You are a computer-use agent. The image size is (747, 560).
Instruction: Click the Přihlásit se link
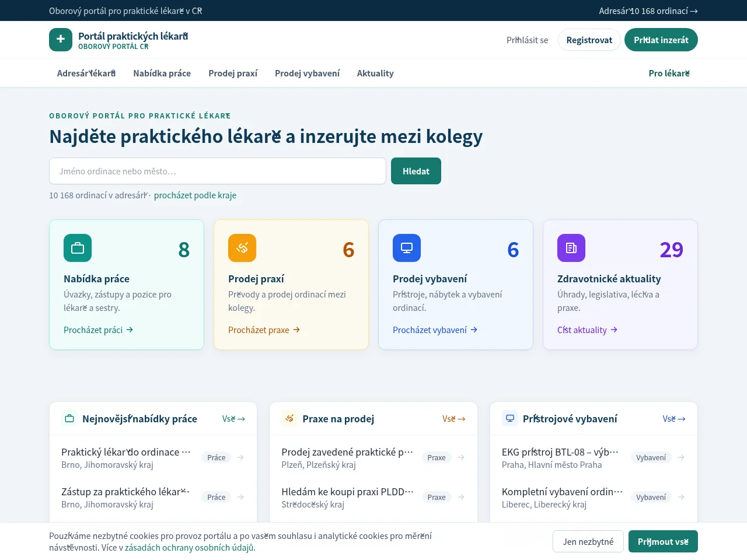(528, 40)
